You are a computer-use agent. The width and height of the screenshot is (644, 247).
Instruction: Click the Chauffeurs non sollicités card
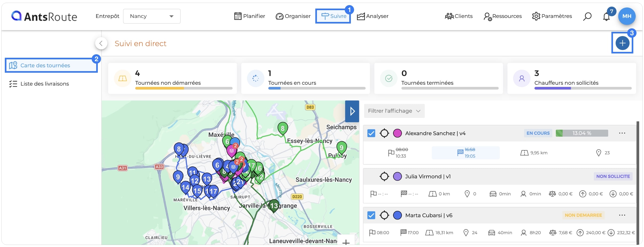click(572, 78)
